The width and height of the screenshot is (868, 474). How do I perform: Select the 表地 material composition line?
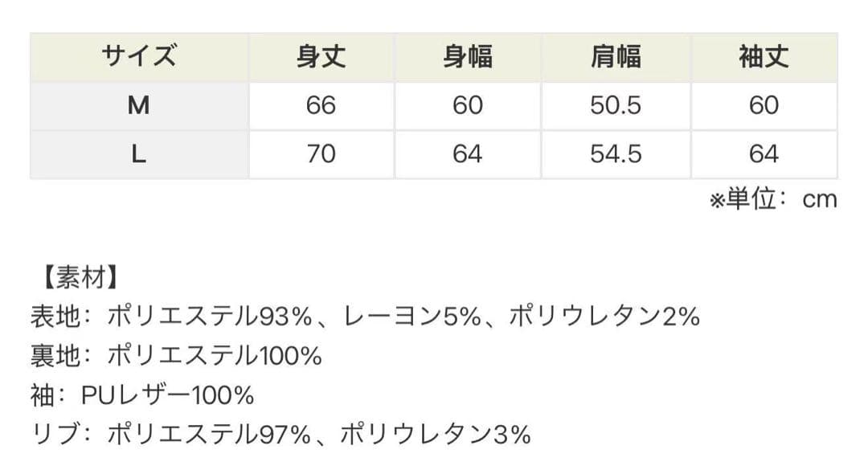[x=364, y=317]
